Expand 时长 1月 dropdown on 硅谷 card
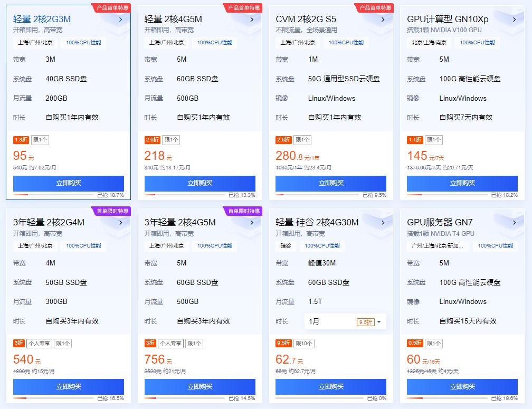 [345, 321]
